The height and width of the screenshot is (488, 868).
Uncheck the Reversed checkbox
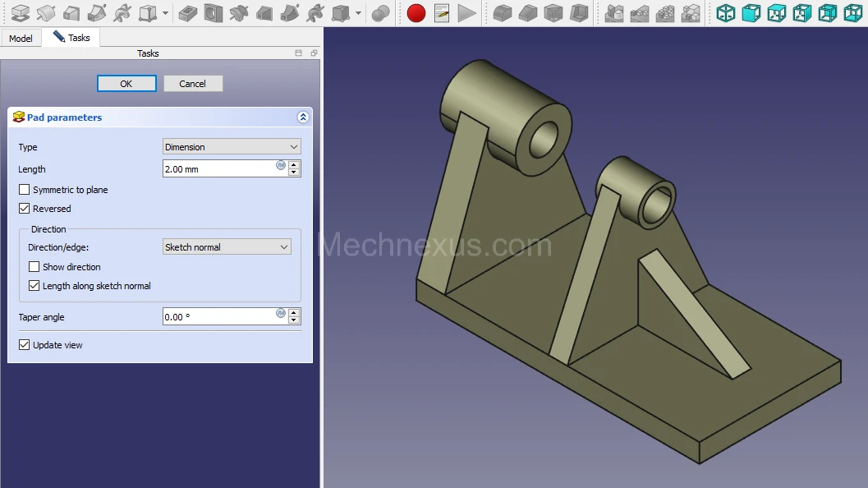tap(24, 209)
